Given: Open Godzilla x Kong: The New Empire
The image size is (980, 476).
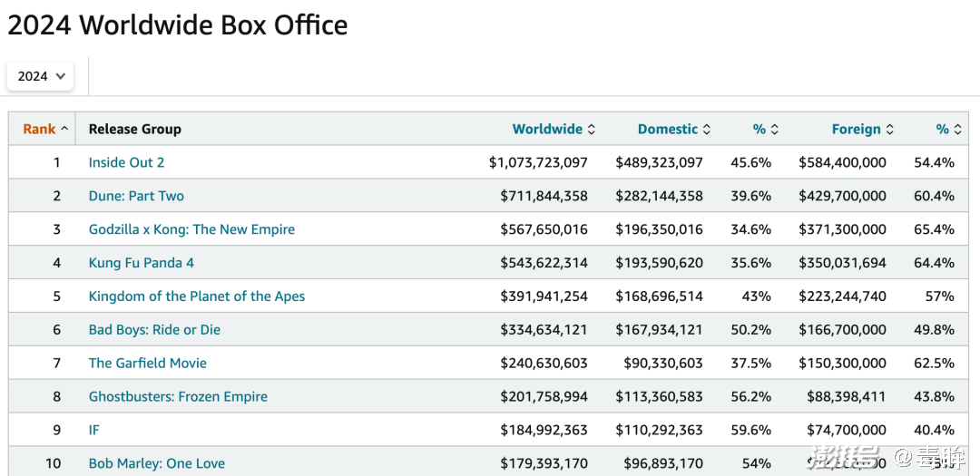Looking at the screenshot, I should 191,229.
